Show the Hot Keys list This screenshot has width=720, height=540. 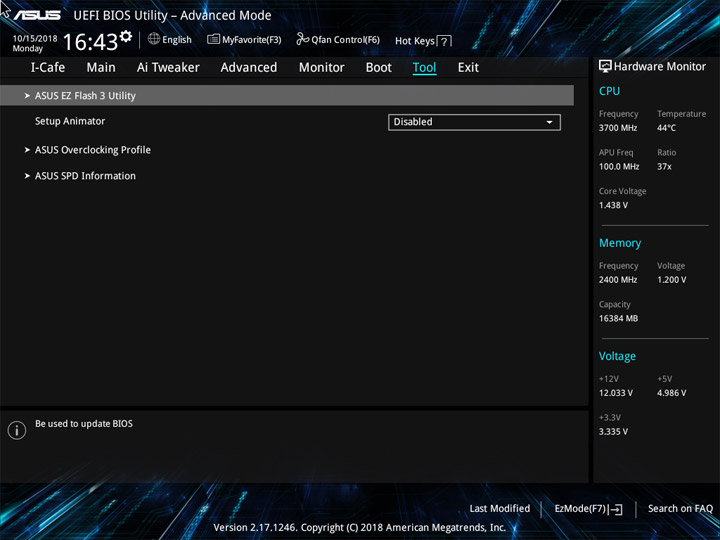tap(423, 41)
